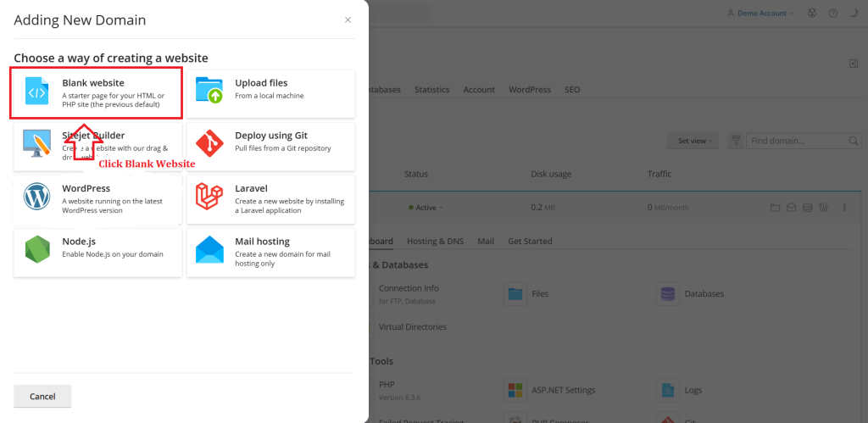Click the 'Node.js' card title
This screenshot has width=868, height=423.
[x=80, y=242]
